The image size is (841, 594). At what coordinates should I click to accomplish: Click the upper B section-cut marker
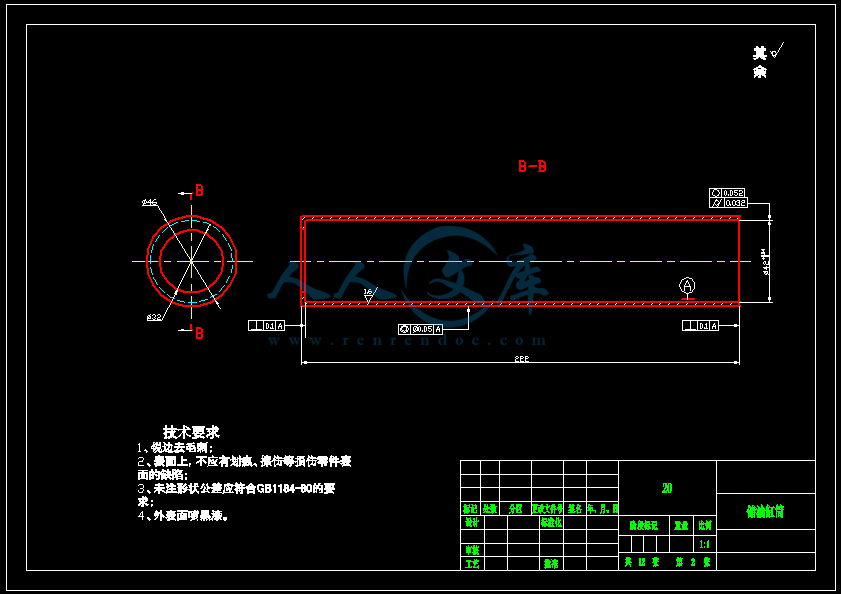(x=199, y=190)
